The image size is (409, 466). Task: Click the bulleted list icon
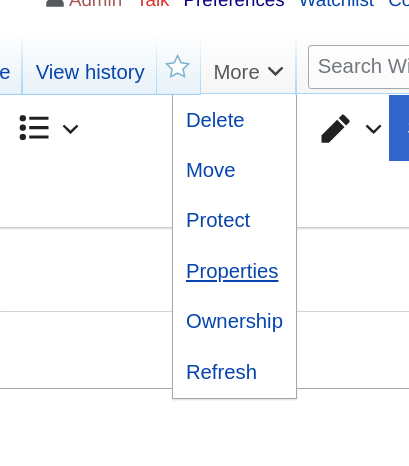tap(34, 128)
